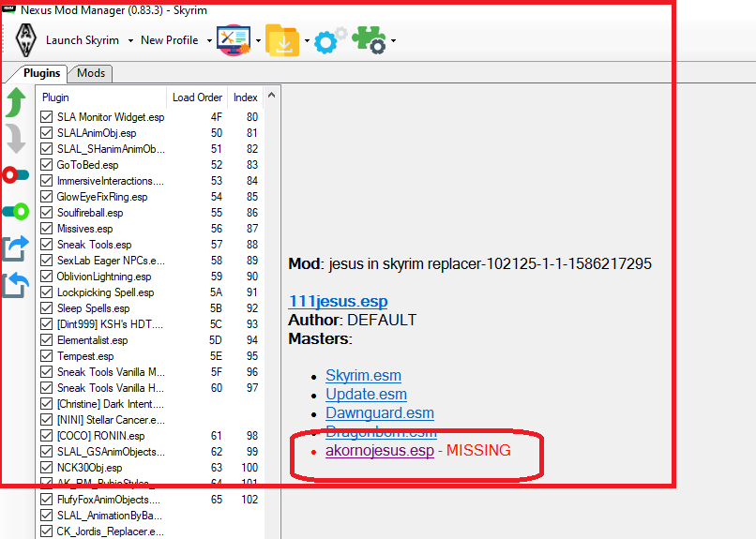Disable Soulfireball.esp plugin

click(46, 213)
